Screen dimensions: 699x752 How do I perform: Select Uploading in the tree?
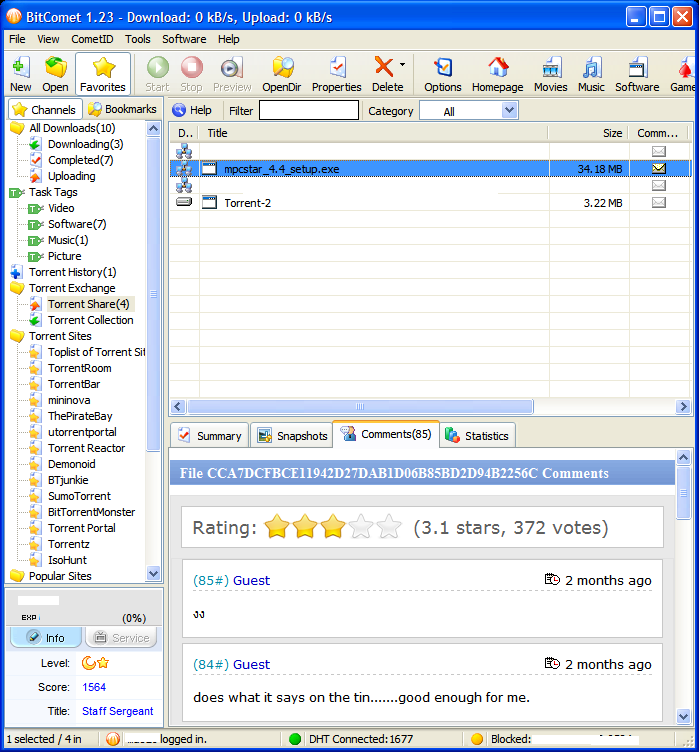coord(71,176)
